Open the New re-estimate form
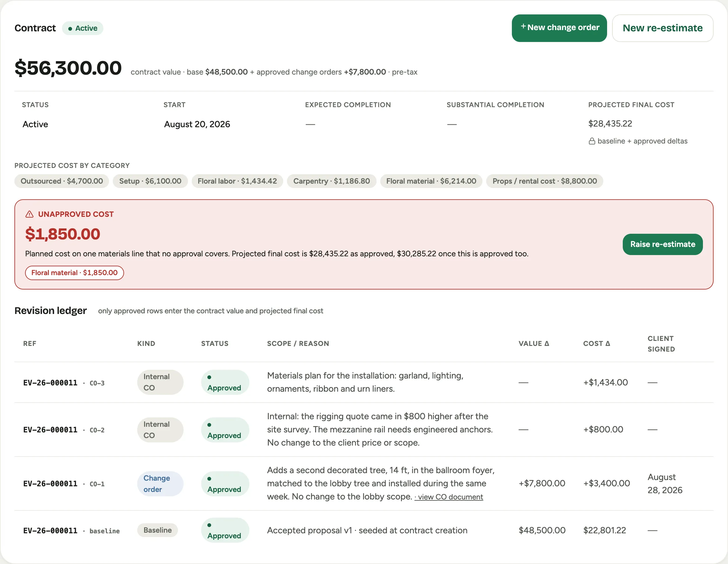Image resolution: width=728 pixels, height=564 pixels. coord(662,28)
